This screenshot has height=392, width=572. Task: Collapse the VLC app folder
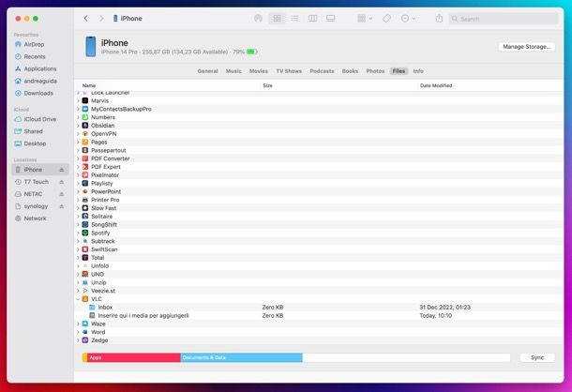78,299
